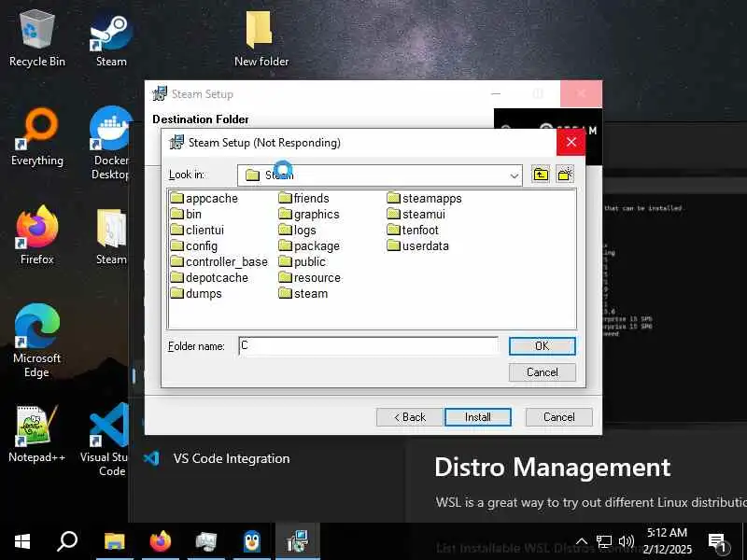Switch to Firefox on the taskbar
Image resolution: width=747 pixels, height=560 pixels.
160,541
